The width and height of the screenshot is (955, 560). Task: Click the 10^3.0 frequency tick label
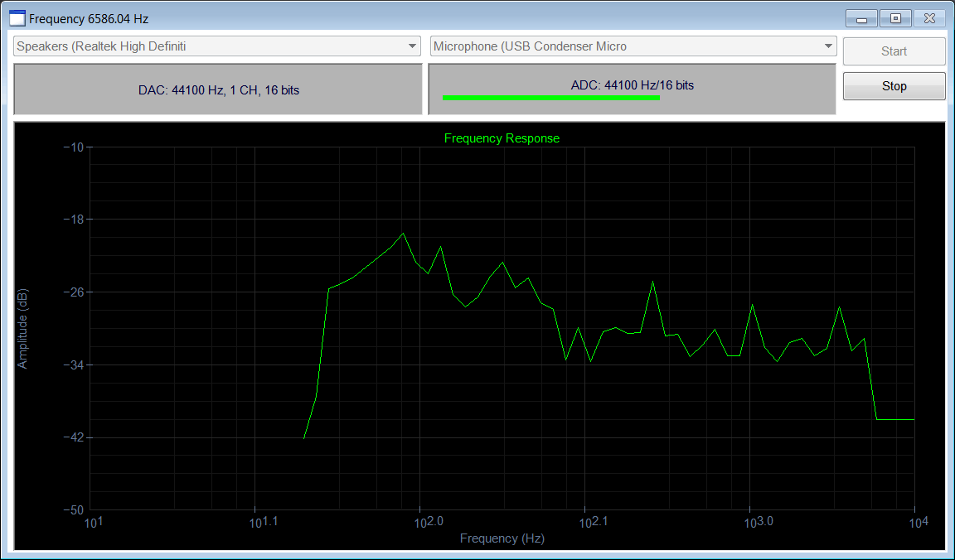pyautogui.click(x=759, y=522)
